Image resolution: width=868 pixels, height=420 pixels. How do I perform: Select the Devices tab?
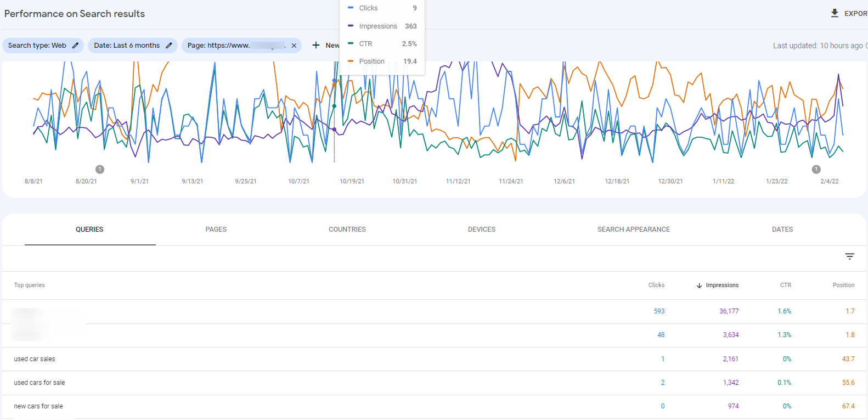481,229
